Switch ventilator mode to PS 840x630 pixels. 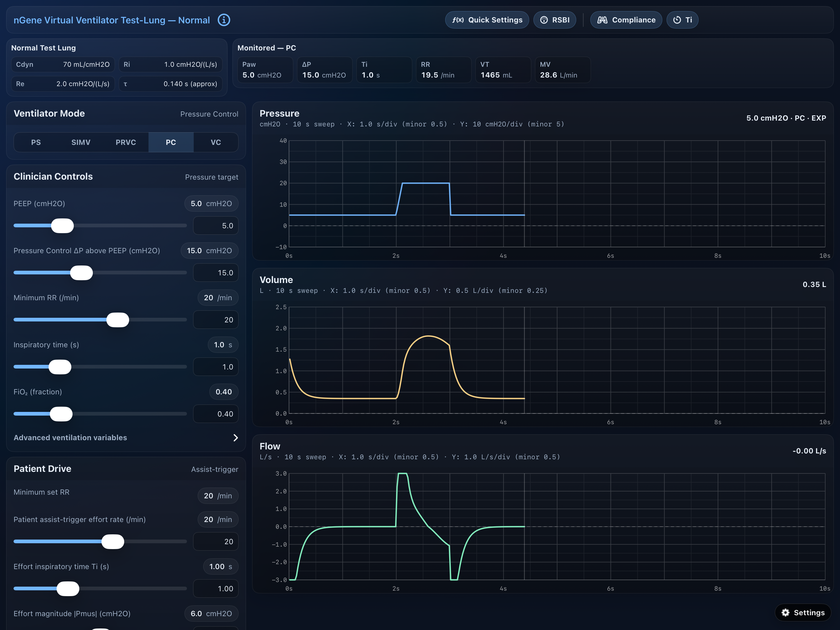tap(36, 142)
